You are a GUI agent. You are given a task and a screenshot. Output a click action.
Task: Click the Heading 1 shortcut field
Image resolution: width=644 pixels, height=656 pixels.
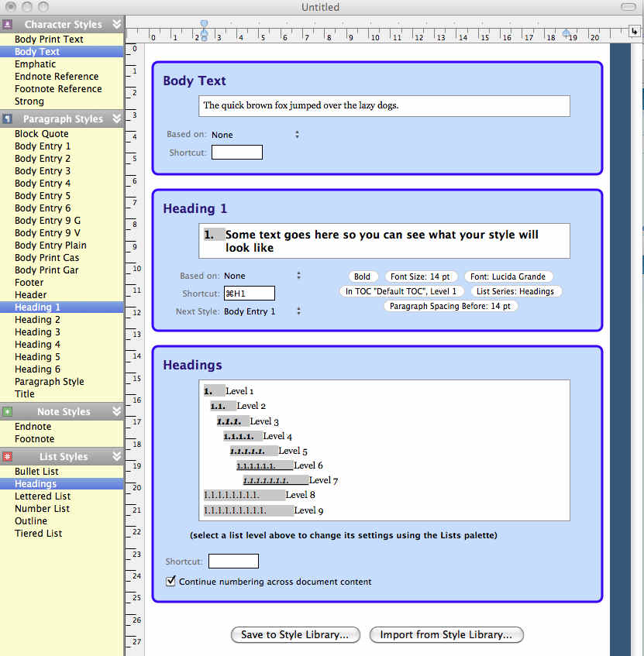[x=249, y=294]
